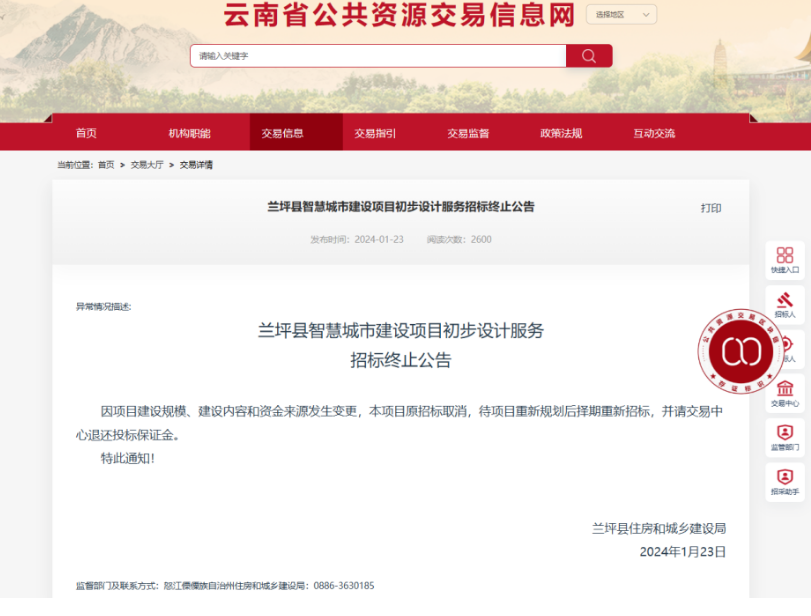Screen dimensions: 811x616
Task: Click the red search magnifier button
Action: (x=589, y=56)
